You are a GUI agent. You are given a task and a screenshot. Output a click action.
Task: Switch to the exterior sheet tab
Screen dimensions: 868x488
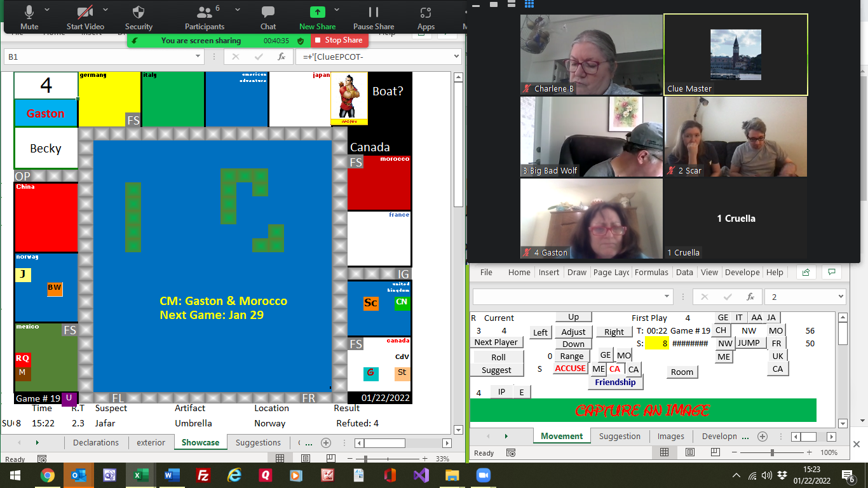click(151, 443)
